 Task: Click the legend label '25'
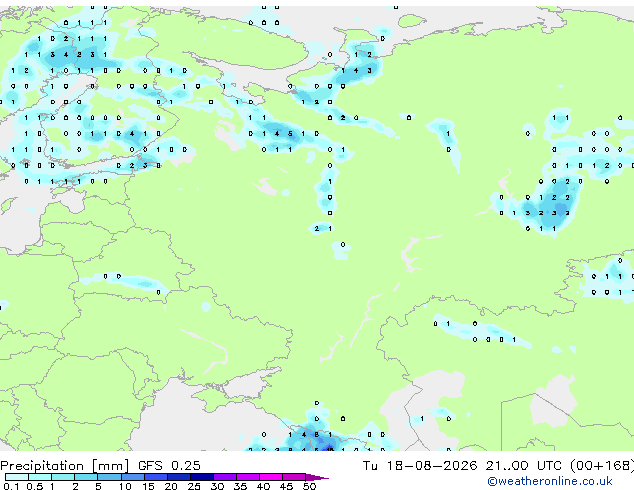click(x=194, y=486)
